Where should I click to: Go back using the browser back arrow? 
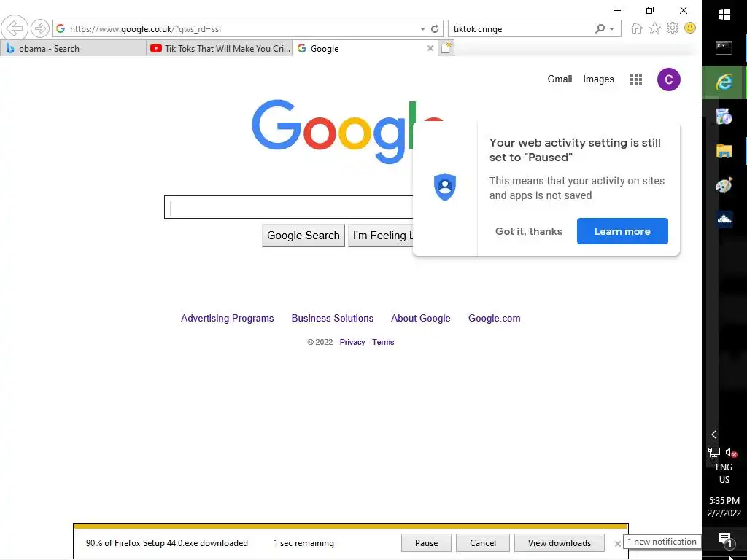click(15, 28)
